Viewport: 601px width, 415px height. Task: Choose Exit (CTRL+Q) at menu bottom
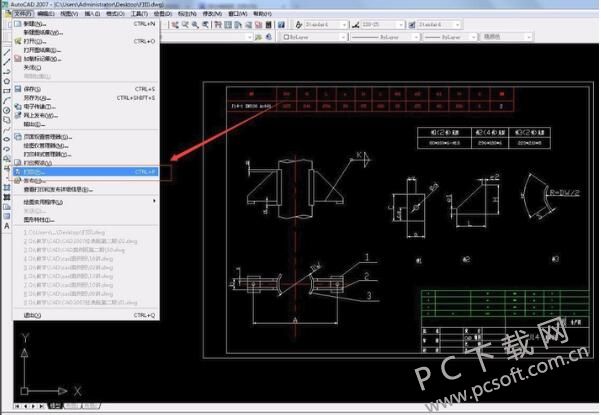click(x=86, y=315)
